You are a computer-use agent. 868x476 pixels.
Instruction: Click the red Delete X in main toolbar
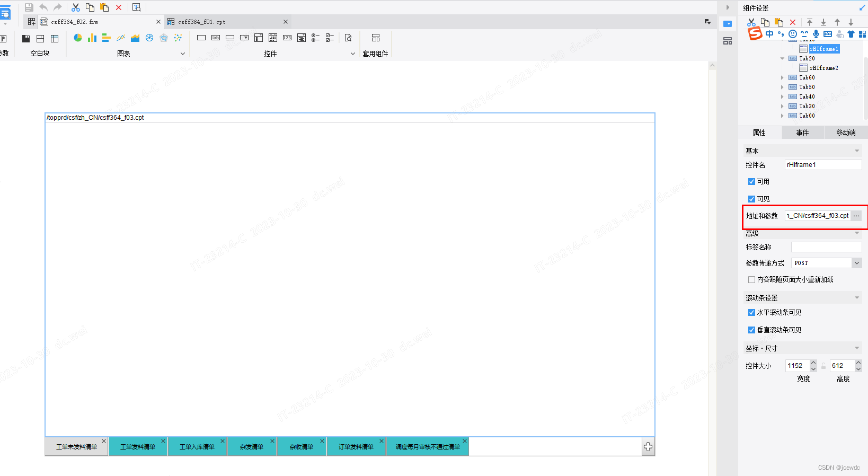pyautogui.click(x=119, y=7)
